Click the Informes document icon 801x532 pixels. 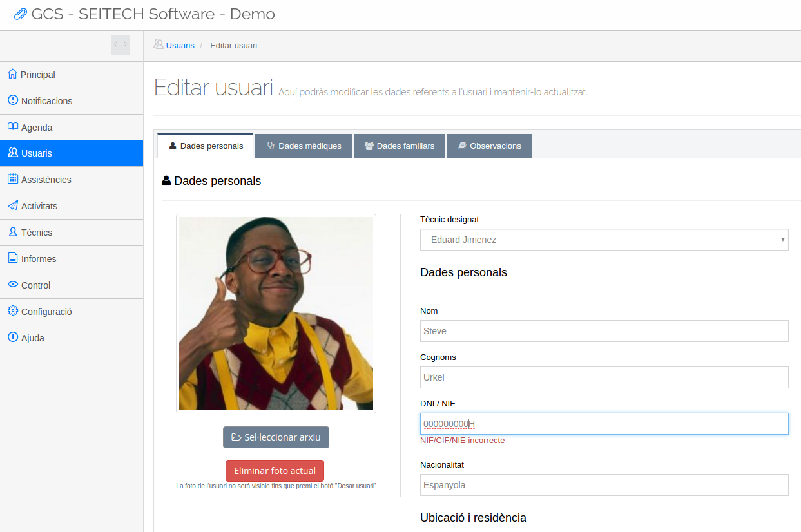(x=13, y=258)
